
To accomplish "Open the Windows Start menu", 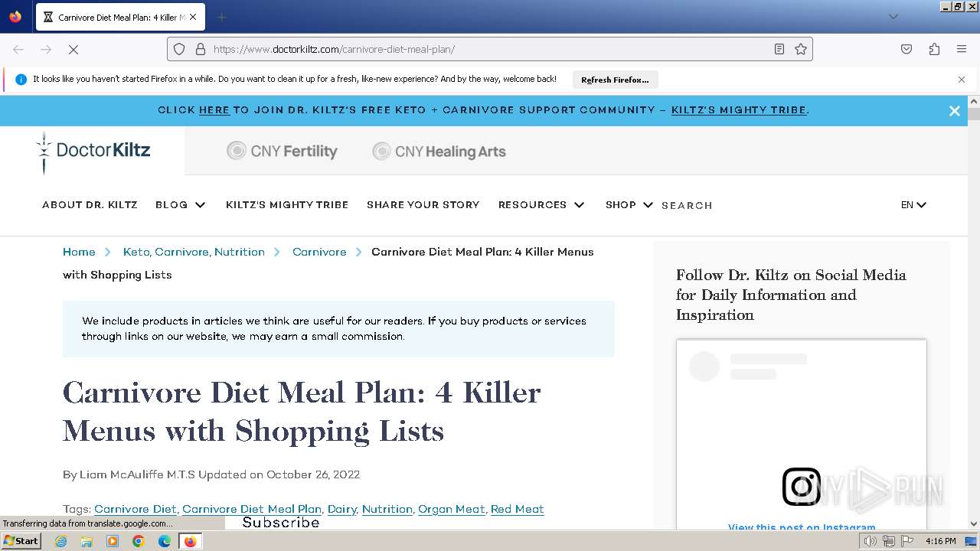I will pos(21,541).
